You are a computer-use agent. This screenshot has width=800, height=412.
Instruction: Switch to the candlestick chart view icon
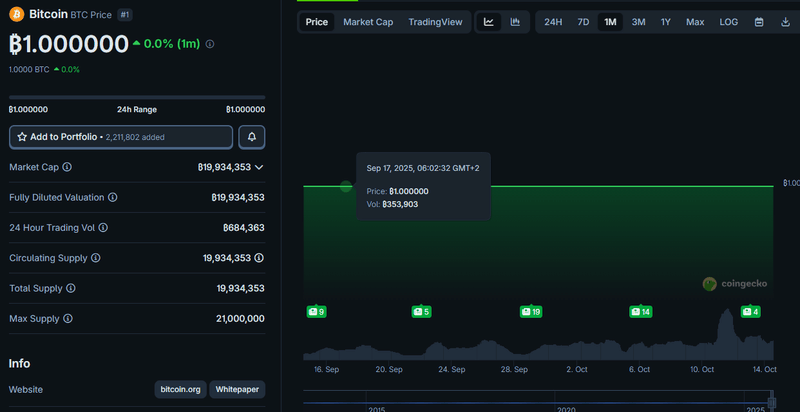tap(515, 22)
